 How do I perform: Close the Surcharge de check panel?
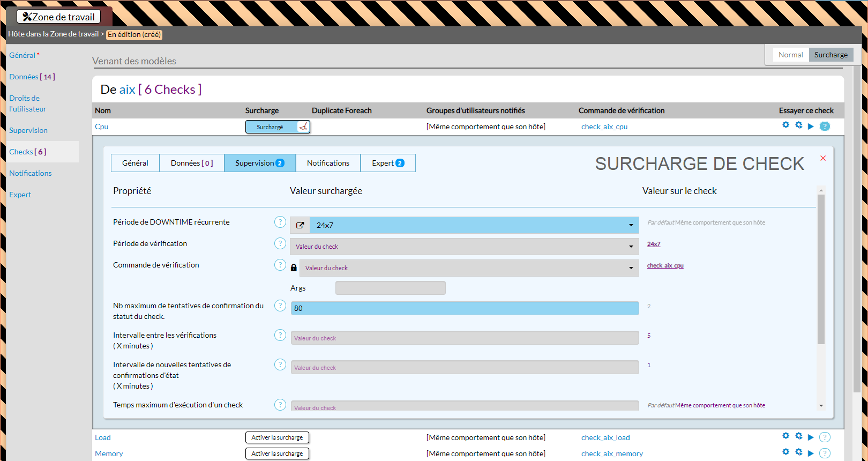coord(823,158)
